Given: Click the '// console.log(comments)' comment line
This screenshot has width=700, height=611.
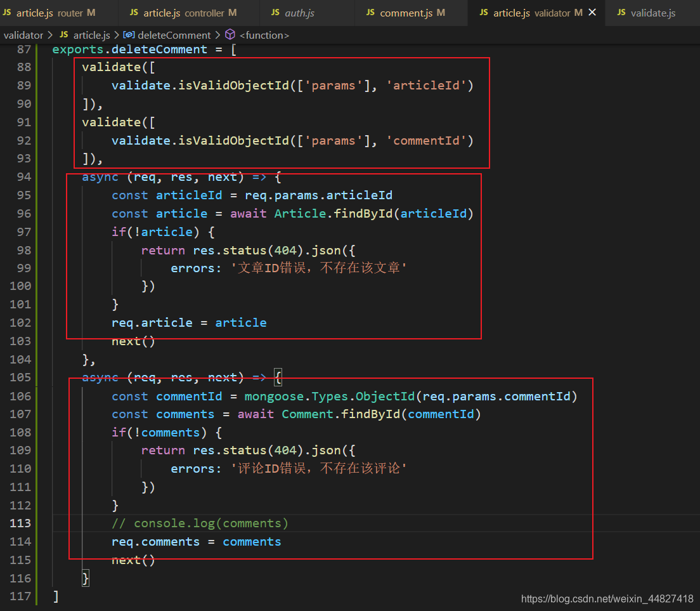Looking at the screenshot, I should tap(200, 523).
